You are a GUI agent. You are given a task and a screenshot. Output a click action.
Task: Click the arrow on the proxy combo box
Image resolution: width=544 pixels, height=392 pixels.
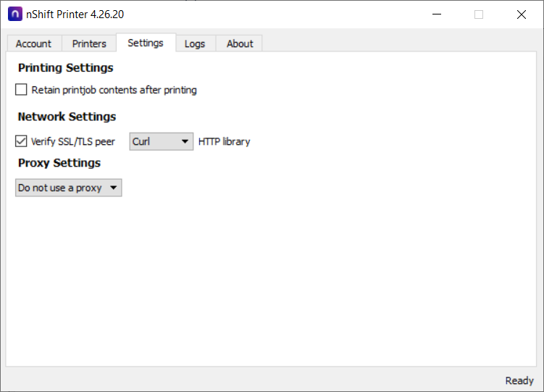(114, 188)
